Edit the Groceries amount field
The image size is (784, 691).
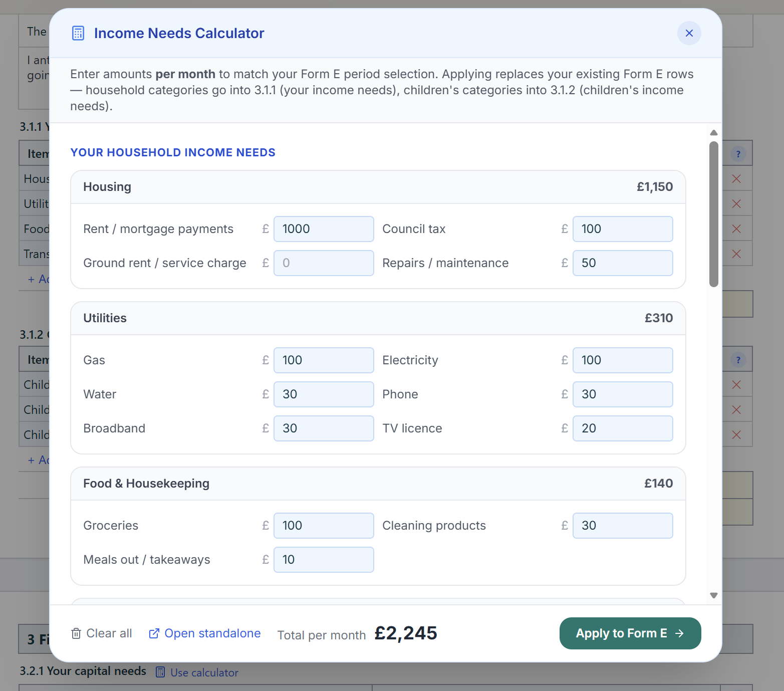[324, 526]
